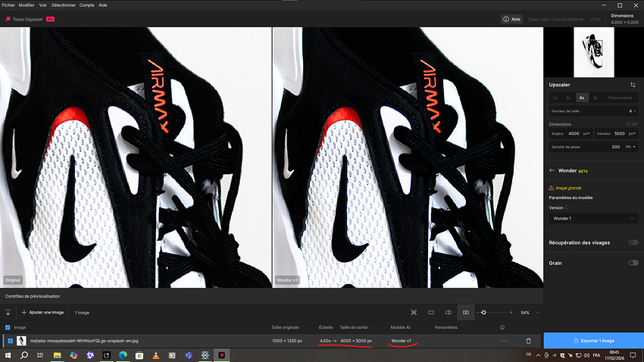Image resolution: width=644 pixels, height=362 pixels.
Task: Click the zoom in plus icon
Action: coord(511,312)
